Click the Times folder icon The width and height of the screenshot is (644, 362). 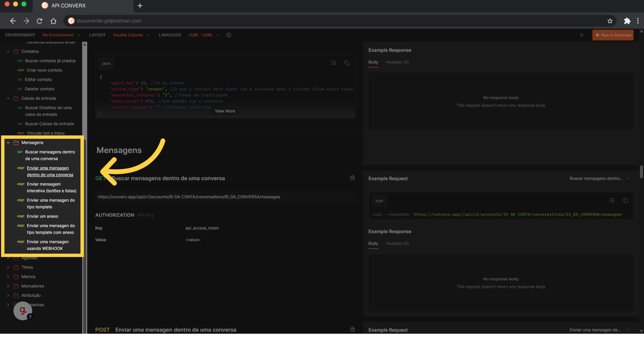point(16,267)
